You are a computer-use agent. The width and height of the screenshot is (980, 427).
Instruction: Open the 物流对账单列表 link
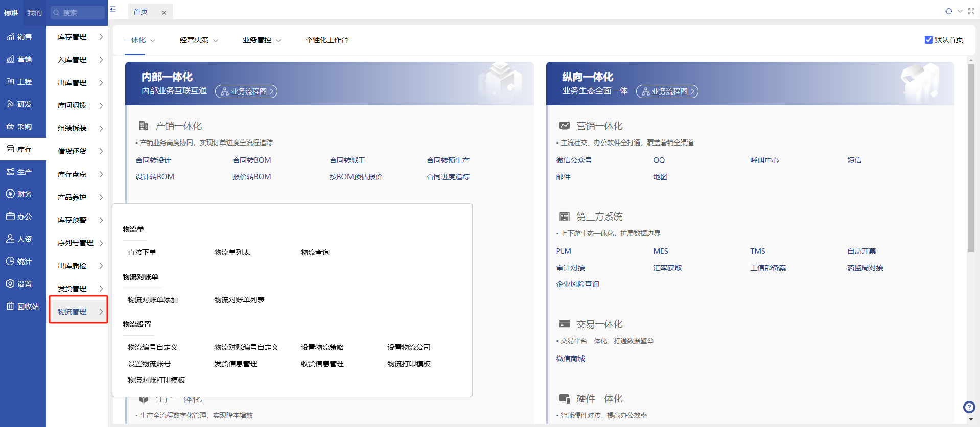[240, 300]
